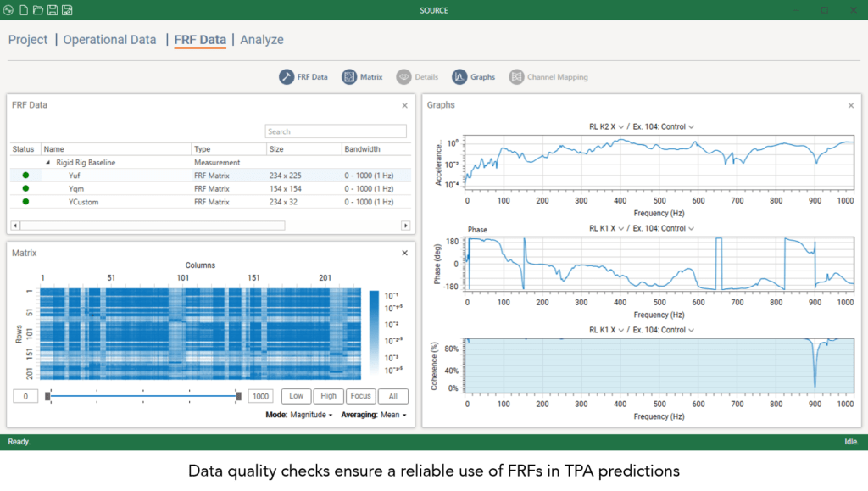Click the High frequency range button
The height and width of the screenshot is (491, 868).
pos(328,396)
